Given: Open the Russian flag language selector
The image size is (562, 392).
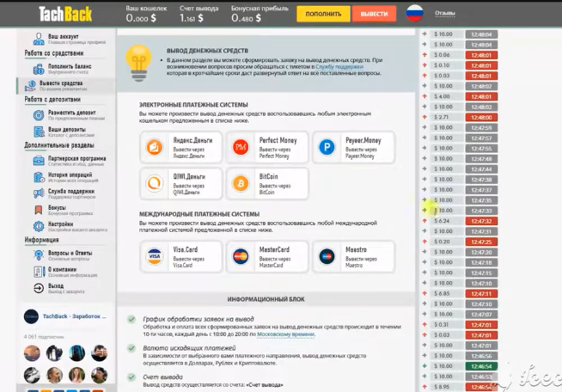Looking at the screenshot, I should 415,14.
